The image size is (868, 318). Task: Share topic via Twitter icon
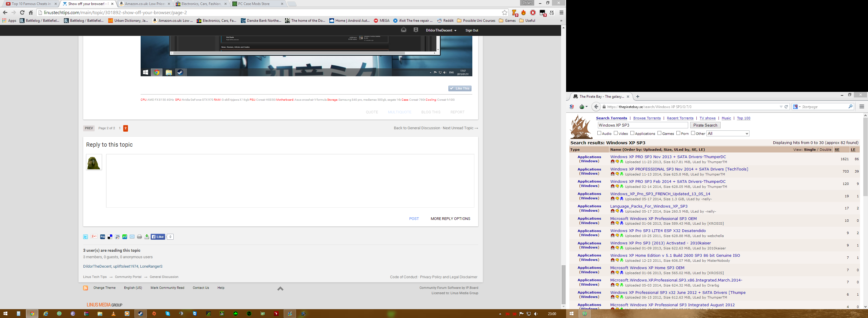[x=86, y=237]
